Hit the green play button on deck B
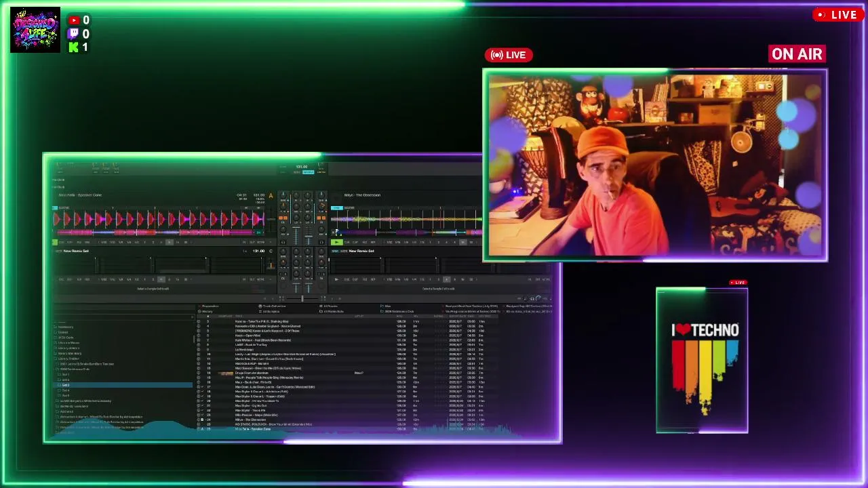The image size is (868, 488). [x=337, y=242]
